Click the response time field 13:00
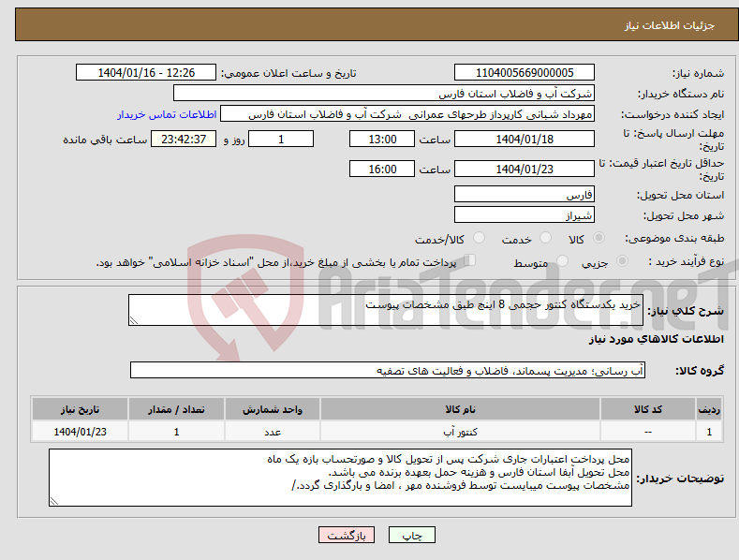739x560 pixels. point(382,139)
